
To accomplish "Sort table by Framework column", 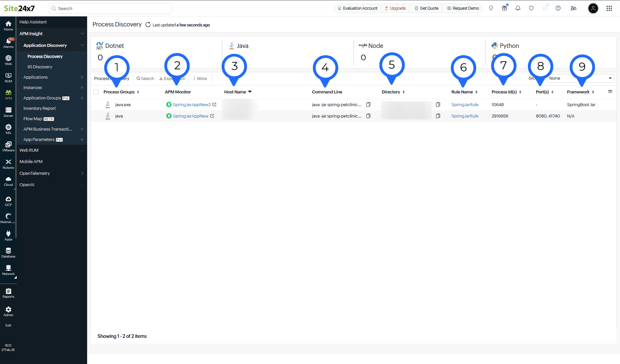I will [x=580, y=92].
